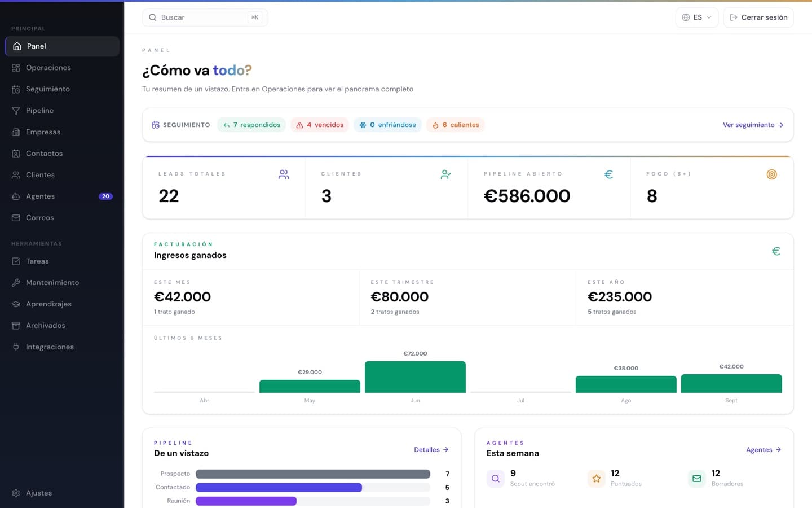Click the 0 enfriándose chip
812x508 pixels.
[388, 125]
